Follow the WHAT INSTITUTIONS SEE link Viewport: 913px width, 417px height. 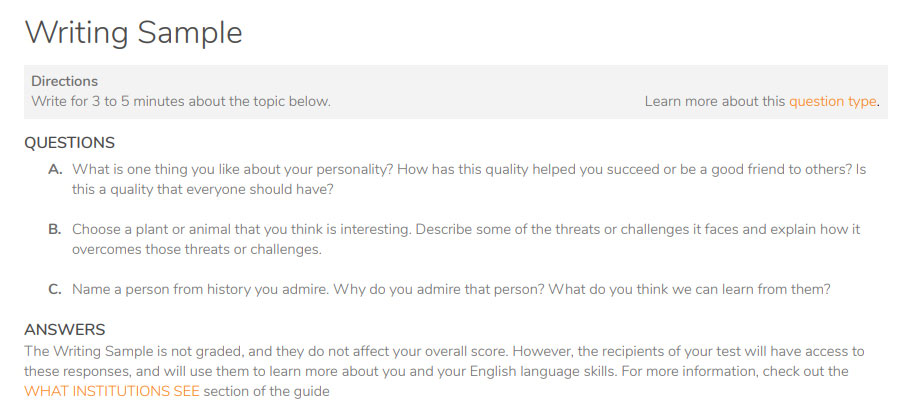[112, 391]
